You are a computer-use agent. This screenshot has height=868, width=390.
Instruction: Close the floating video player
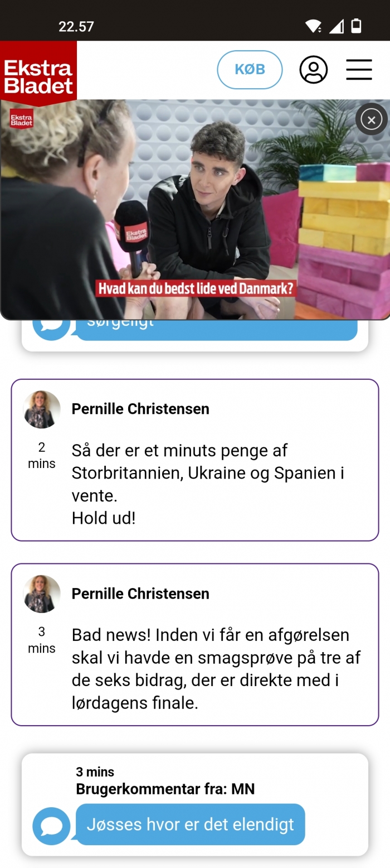coord(372,119)
